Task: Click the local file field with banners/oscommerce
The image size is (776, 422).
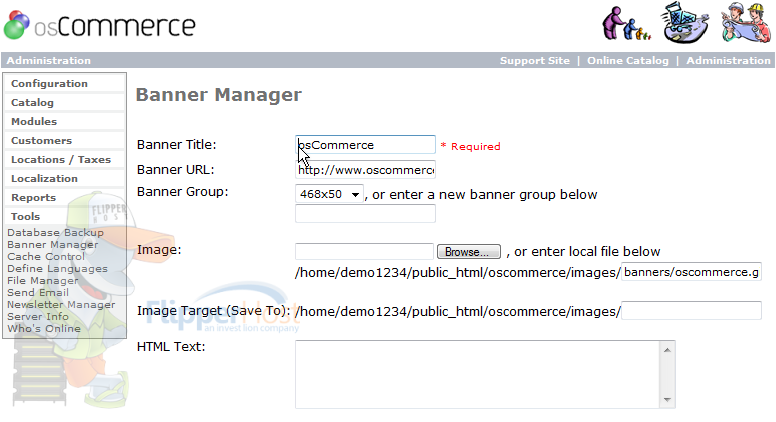Action: 691,272
